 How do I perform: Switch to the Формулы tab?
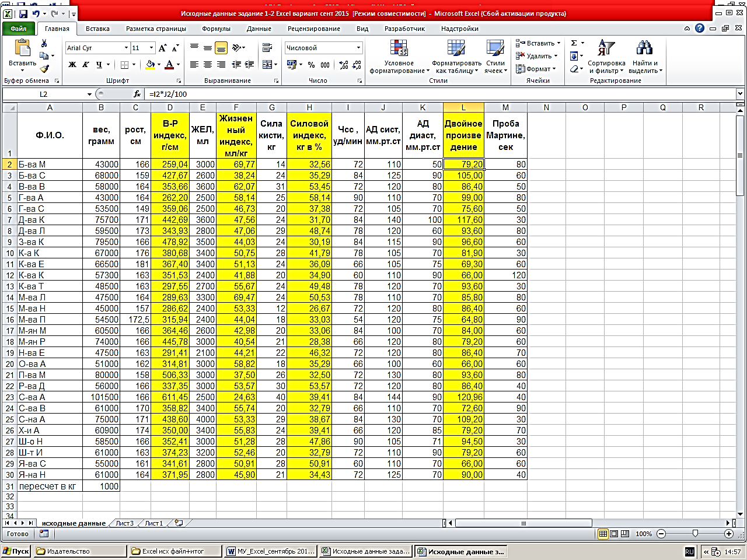(216, 28)
